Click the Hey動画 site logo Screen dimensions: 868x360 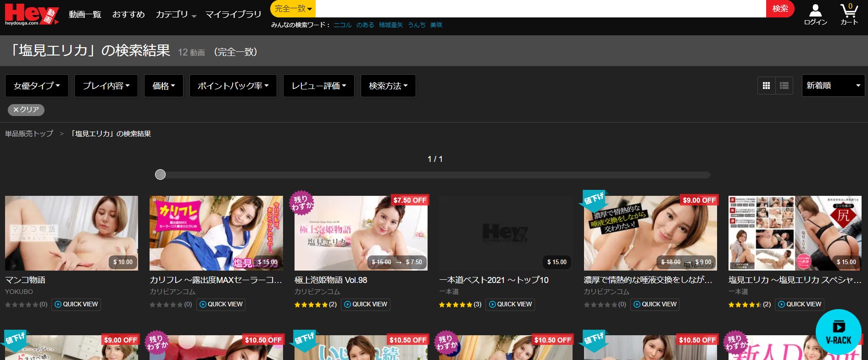pyautogui.click(x=32, y=14)
